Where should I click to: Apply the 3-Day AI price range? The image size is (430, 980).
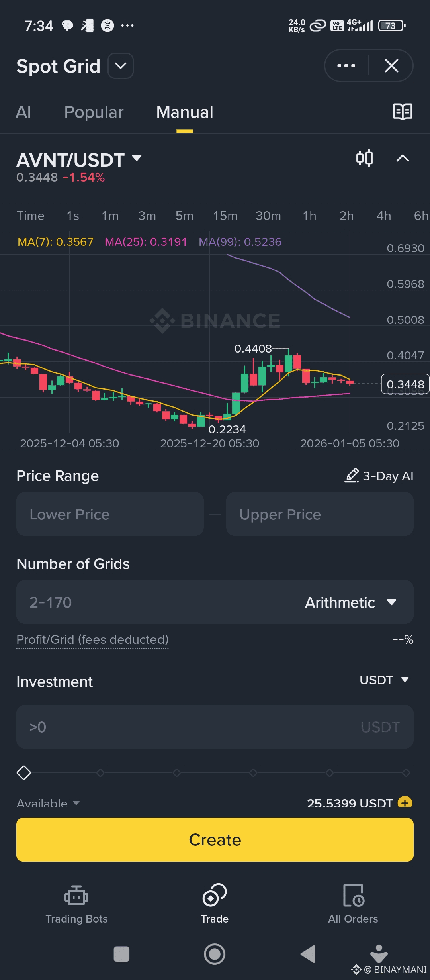379,476
